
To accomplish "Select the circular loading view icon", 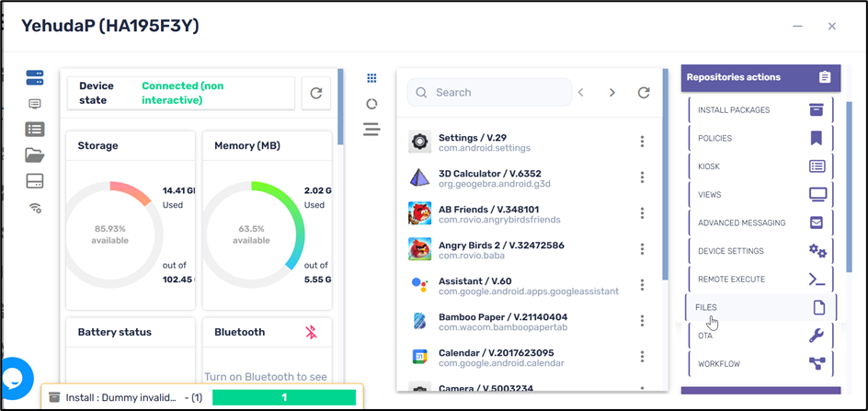I will (372, 104).
